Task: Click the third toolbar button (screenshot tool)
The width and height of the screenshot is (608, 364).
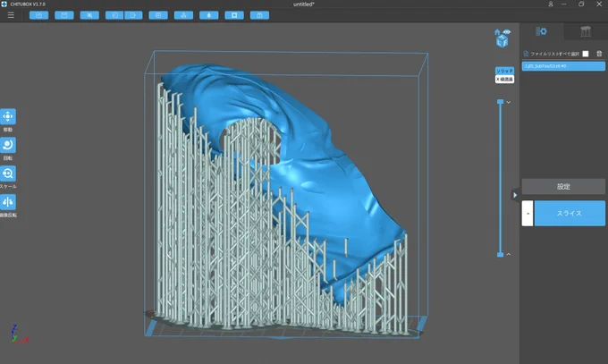Action: [89, 15]
